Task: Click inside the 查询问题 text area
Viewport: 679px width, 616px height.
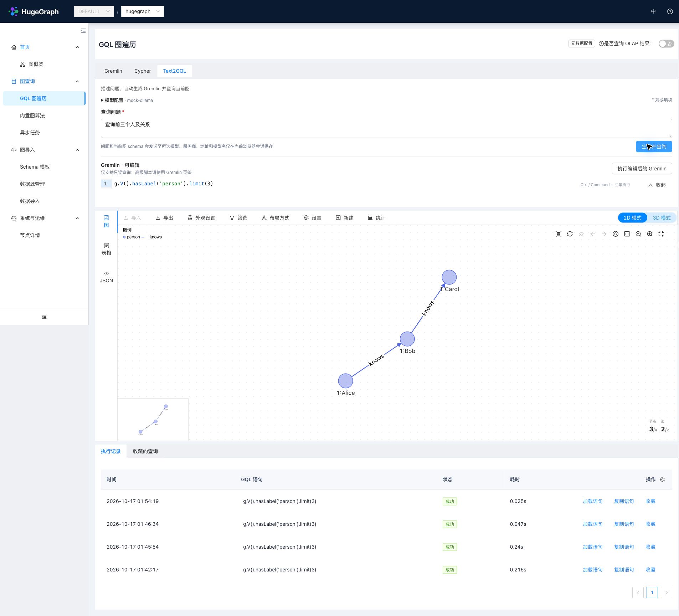Action: pyautogui.click(x=386, y=128)
